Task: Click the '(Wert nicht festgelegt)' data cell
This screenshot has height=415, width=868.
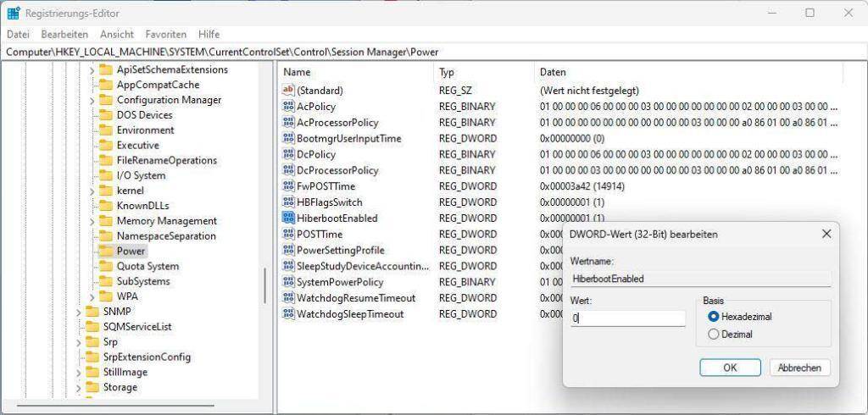Action: tap(589, 90)
